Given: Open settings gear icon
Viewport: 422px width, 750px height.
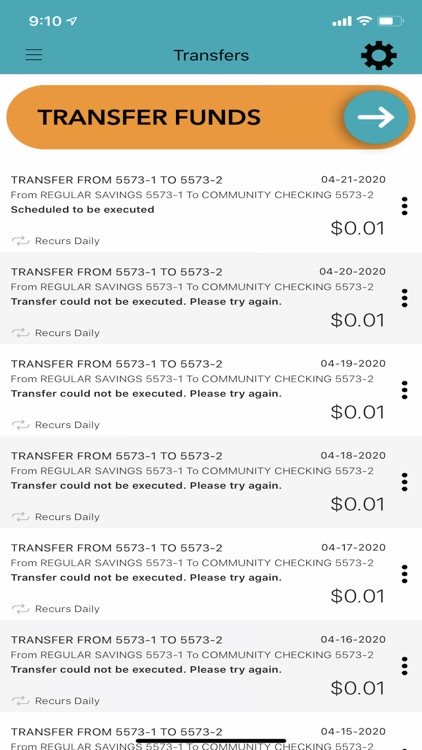Looking at the screenshot, I should point(378,55).
